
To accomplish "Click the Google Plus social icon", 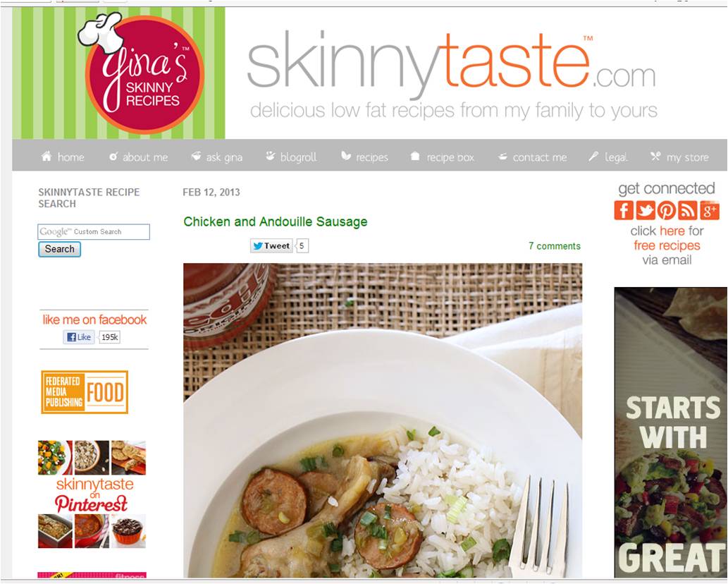I will [x=710, y=210].
